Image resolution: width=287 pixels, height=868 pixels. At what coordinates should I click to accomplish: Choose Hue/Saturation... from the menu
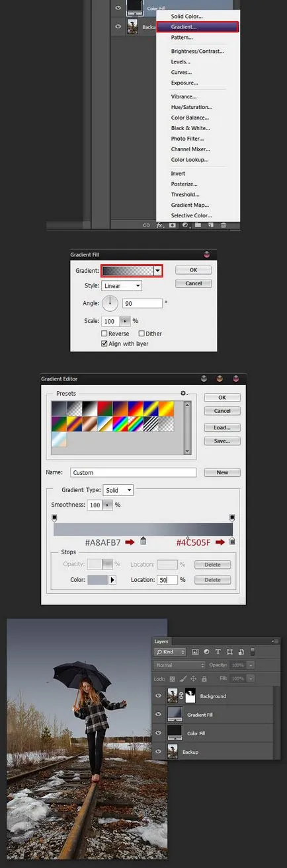192,107
